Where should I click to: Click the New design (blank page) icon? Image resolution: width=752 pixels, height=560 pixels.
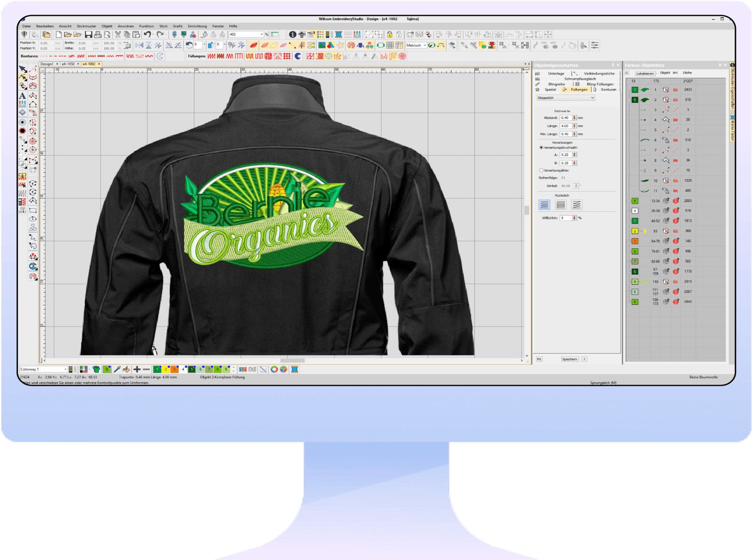pos(58,34)
